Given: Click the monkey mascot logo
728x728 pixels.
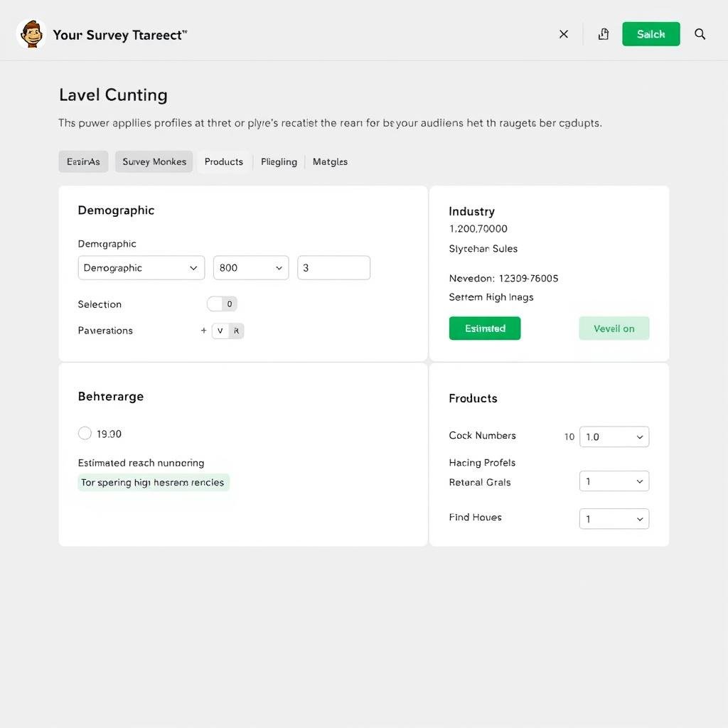Looking at the screenshot, I should 31,33.
